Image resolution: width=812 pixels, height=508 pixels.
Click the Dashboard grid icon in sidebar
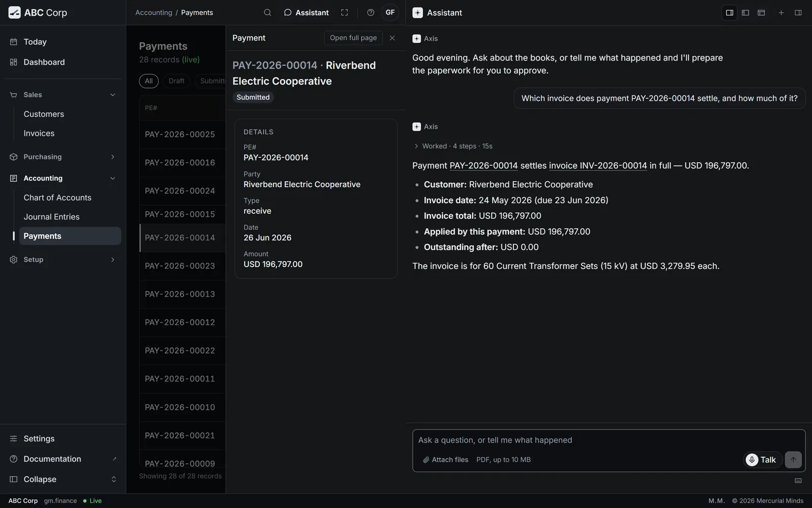tap(14, 62)
